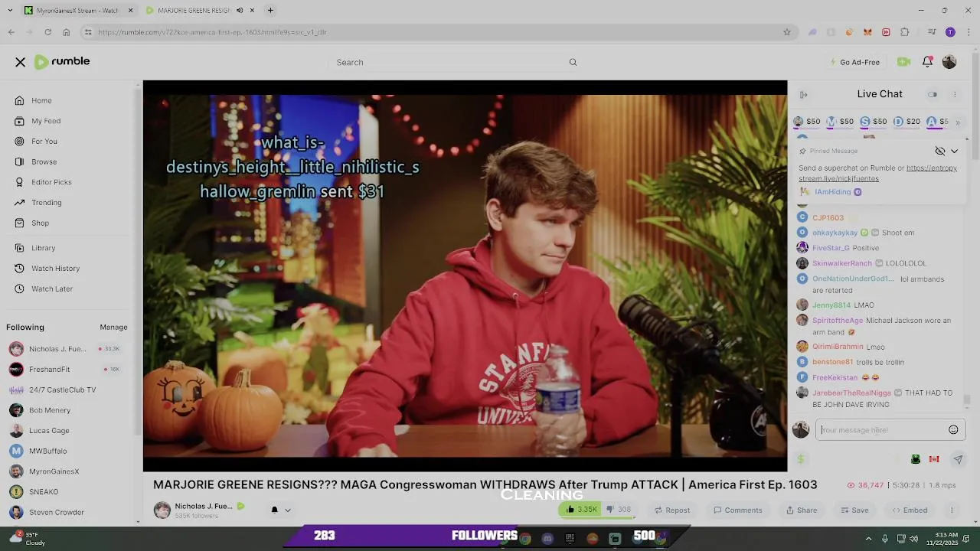Mute the Marjorie Greene tab speaker icon
This screenshot has width=980, height=551.
(x=240, y=11)
